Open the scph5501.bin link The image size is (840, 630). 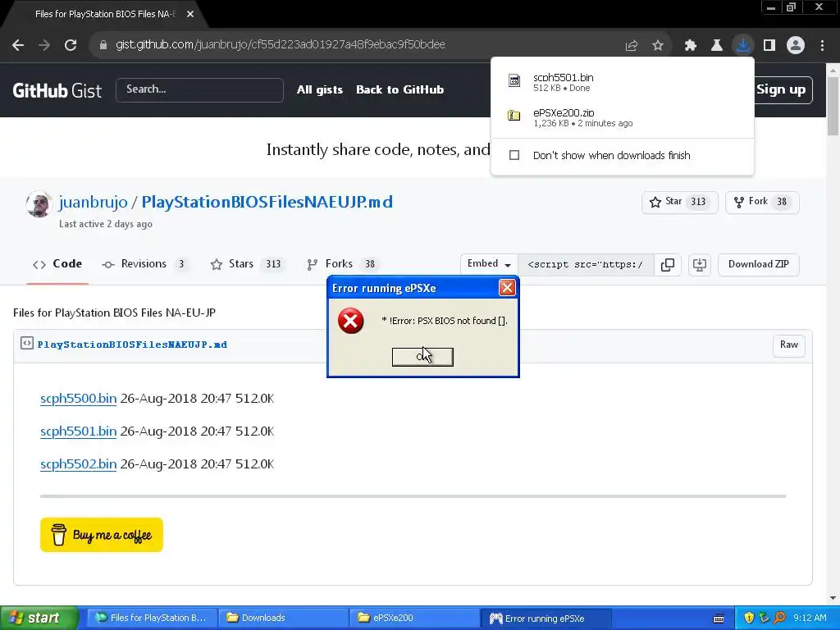click(x=78, y=431)
